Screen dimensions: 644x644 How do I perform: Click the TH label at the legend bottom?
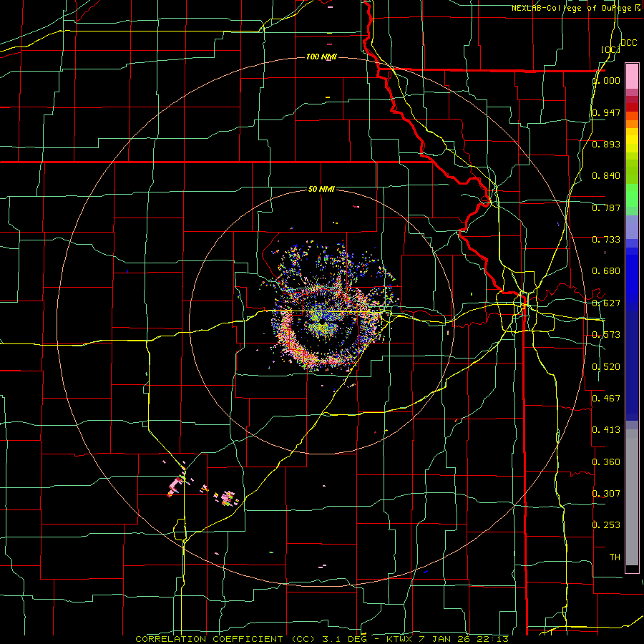(615, 557)
